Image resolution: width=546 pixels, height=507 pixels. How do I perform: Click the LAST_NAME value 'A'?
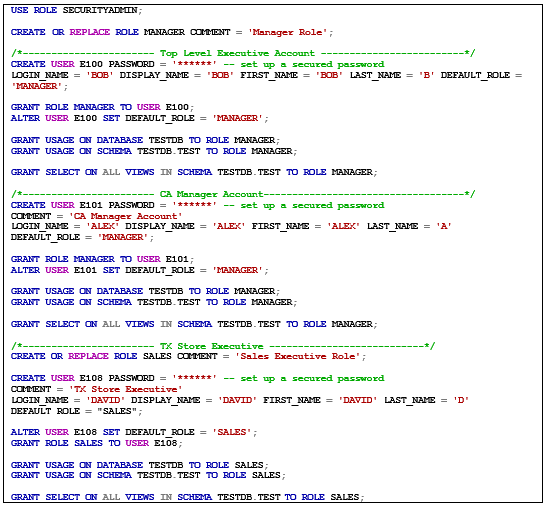coord(444,226)
